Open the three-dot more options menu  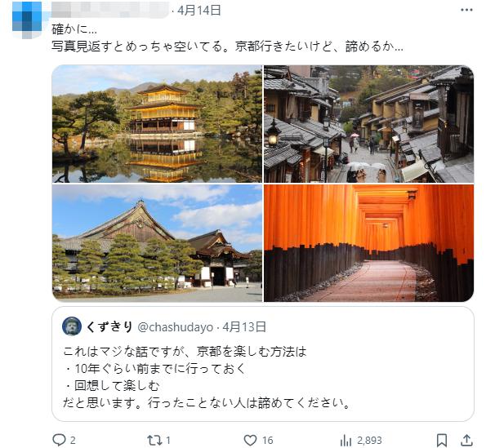[466, 11]
